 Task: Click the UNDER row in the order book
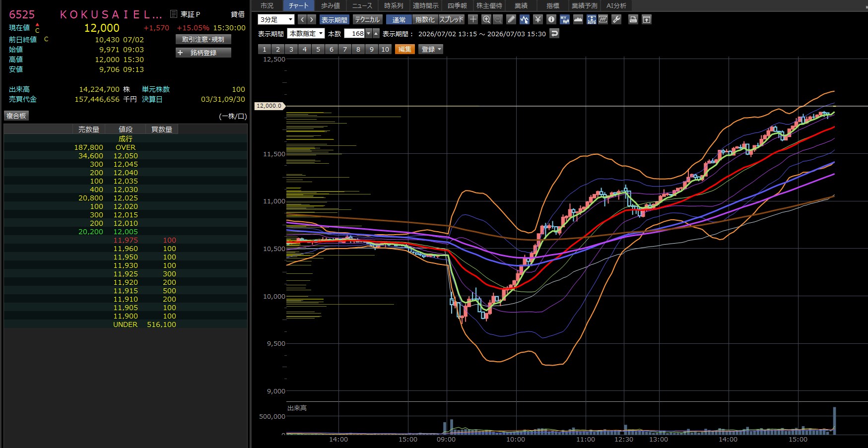[126, 324]
